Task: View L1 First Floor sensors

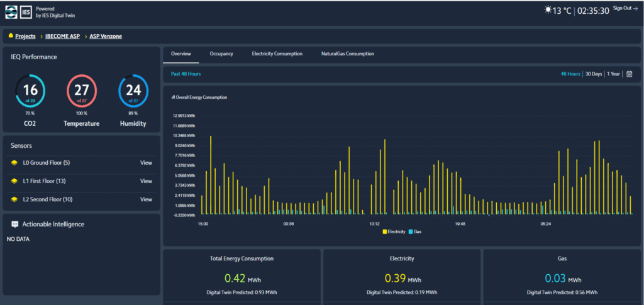Action: coord(146,181)
